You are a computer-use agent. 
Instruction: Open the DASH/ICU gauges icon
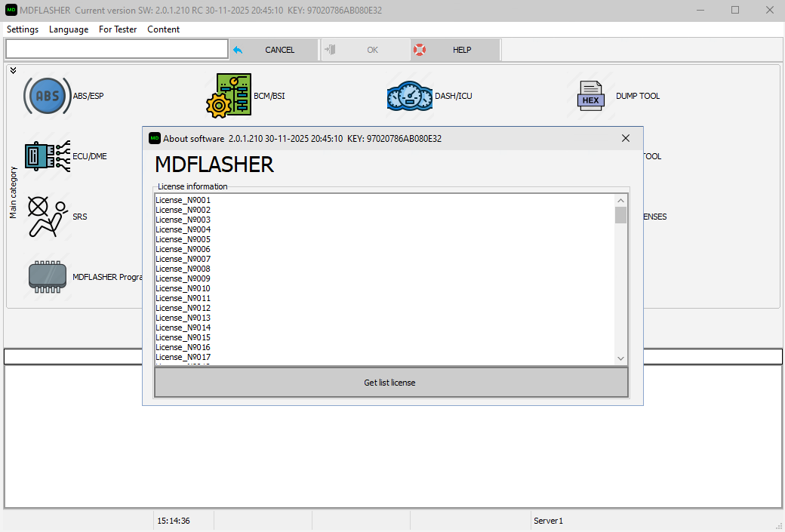point(410,96)
